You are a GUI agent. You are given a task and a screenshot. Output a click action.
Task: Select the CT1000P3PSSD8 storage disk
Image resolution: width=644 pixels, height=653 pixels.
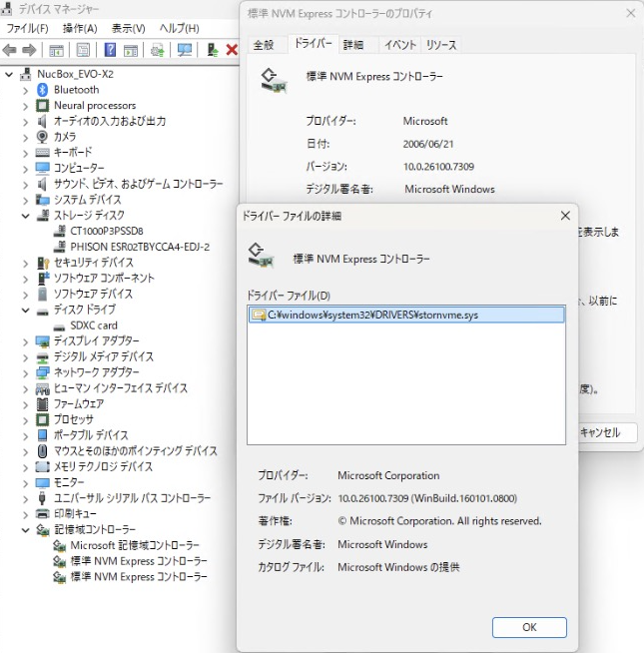coord(107,231)
